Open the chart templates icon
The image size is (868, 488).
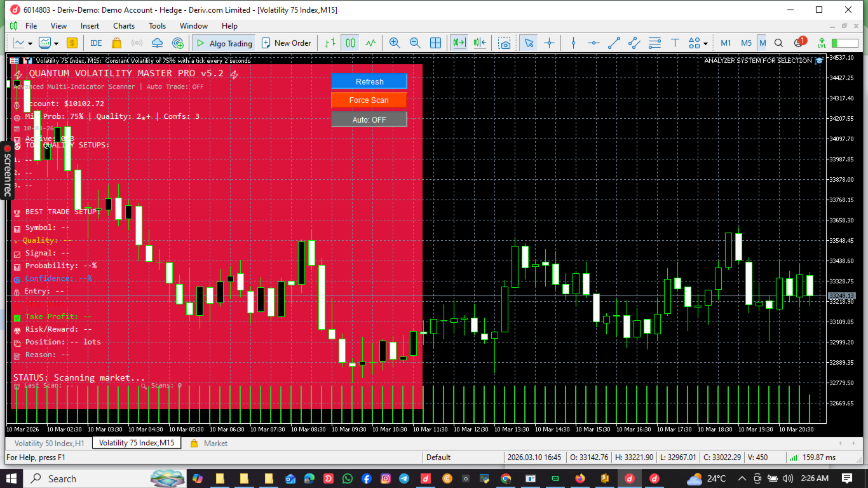[44, 43]
